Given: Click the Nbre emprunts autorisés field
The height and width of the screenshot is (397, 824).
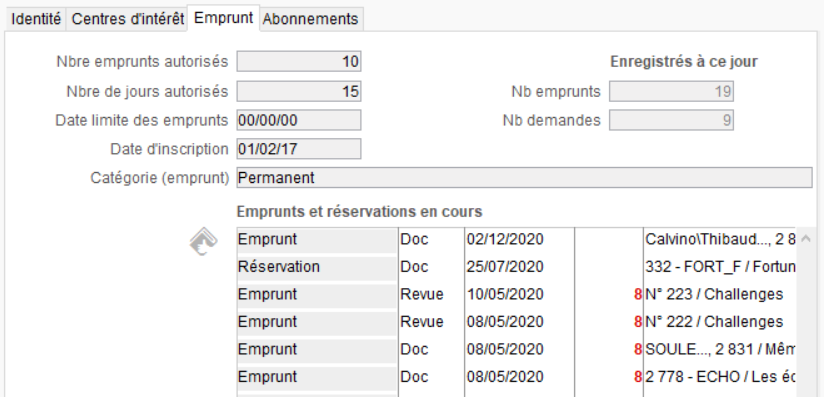Looking at the screenshot, I should pos(298,62).
